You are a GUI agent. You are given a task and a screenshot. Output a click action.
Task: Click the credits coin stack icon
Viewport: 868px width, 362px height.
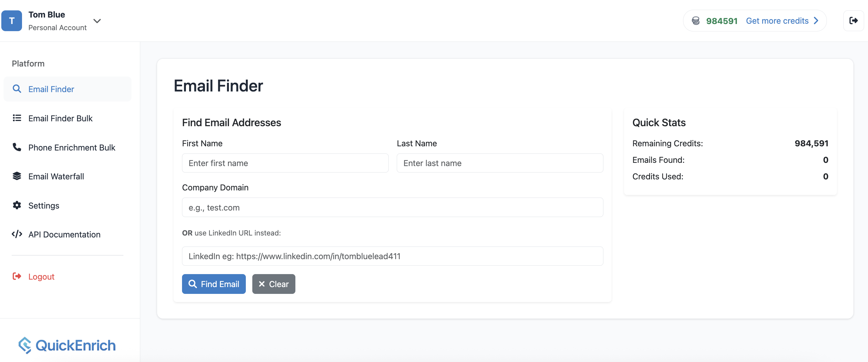click(x=695, y=21)
